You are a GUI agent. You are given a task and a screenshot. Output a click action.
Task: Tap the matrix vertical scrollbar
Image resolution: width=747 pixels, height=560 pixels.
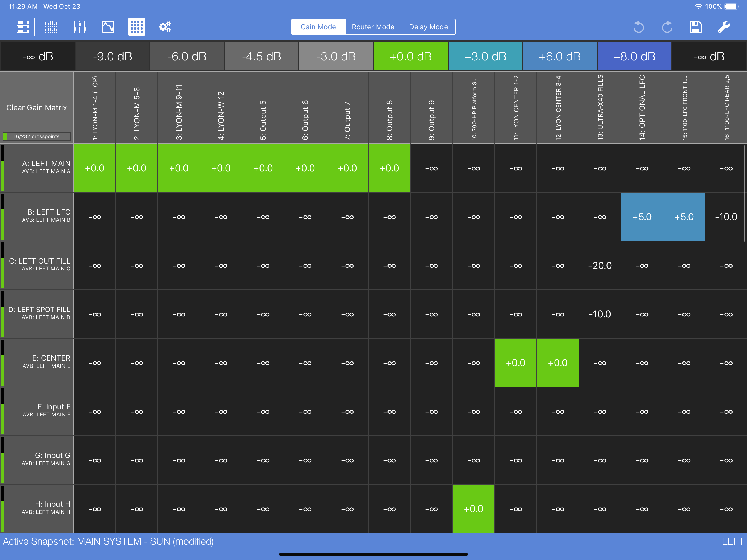tap(745, 193)
